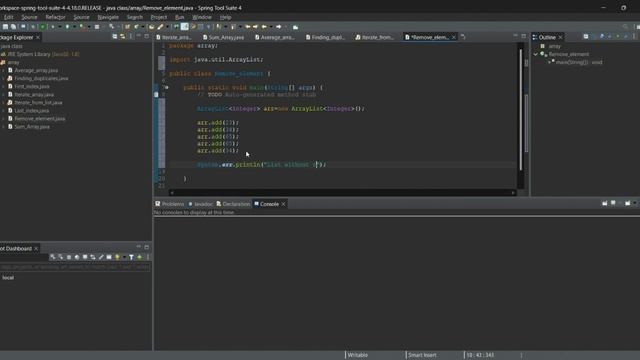
Task: Close the Package Explorer tab
Action: click(38, 37)
